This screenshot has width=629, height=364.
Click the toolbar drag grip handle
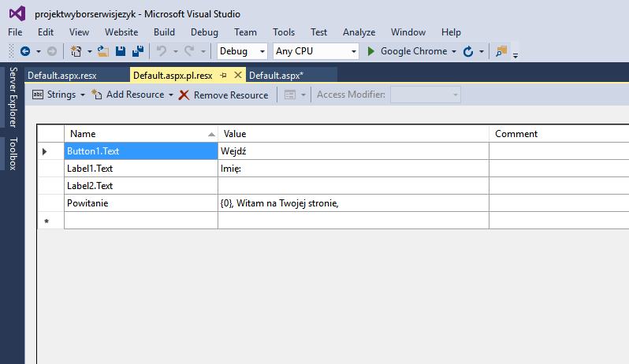coord(12,51)
